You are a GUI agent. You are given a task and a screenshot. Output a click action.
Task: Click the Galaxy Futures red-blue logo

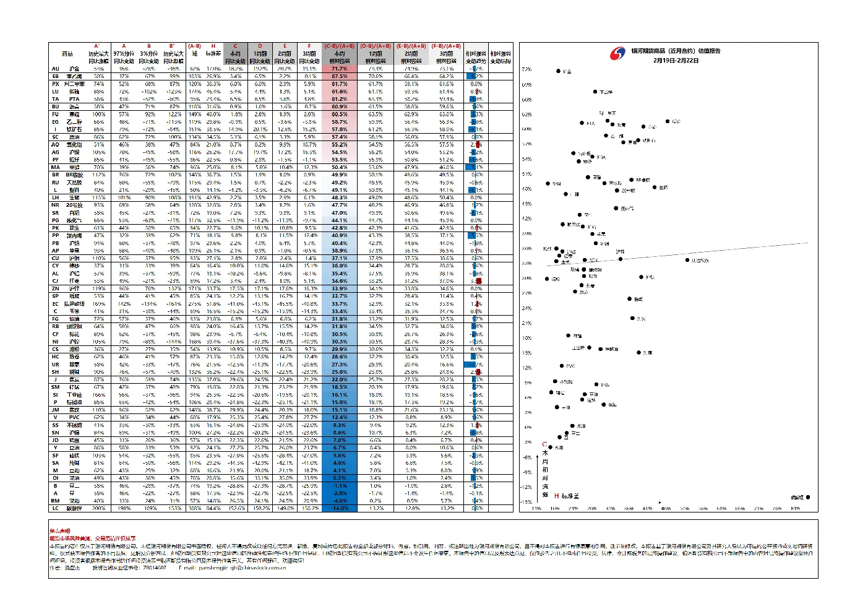[617, 54]
